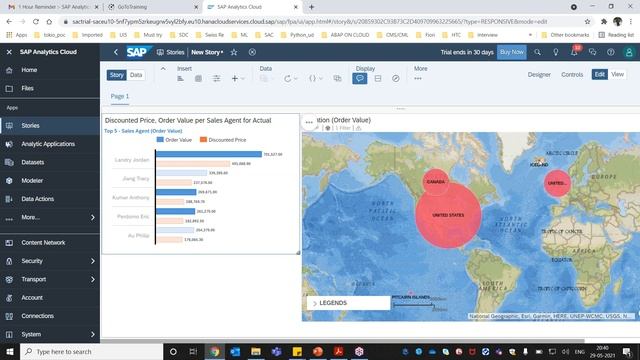
Task: Open Analytic Applications
Action: tap(50, 144)
